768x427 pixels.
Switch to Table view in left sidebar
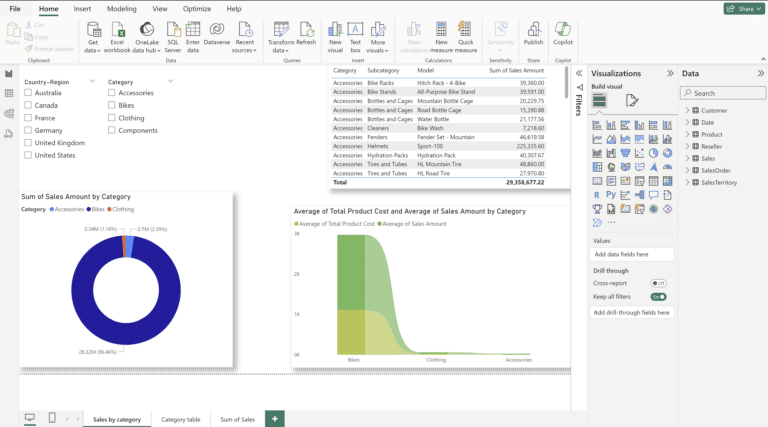(x=9, y=94)
